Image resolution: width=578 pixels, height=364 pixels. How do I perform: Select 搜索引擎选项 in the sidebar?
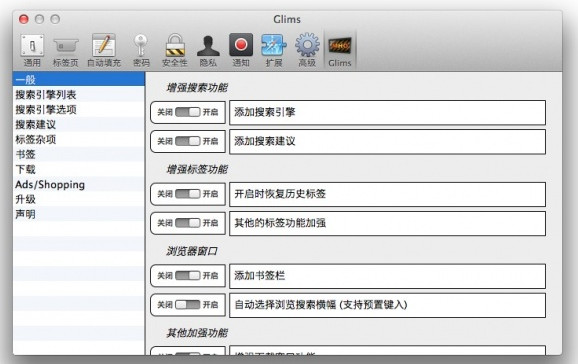tap(79, 110)
